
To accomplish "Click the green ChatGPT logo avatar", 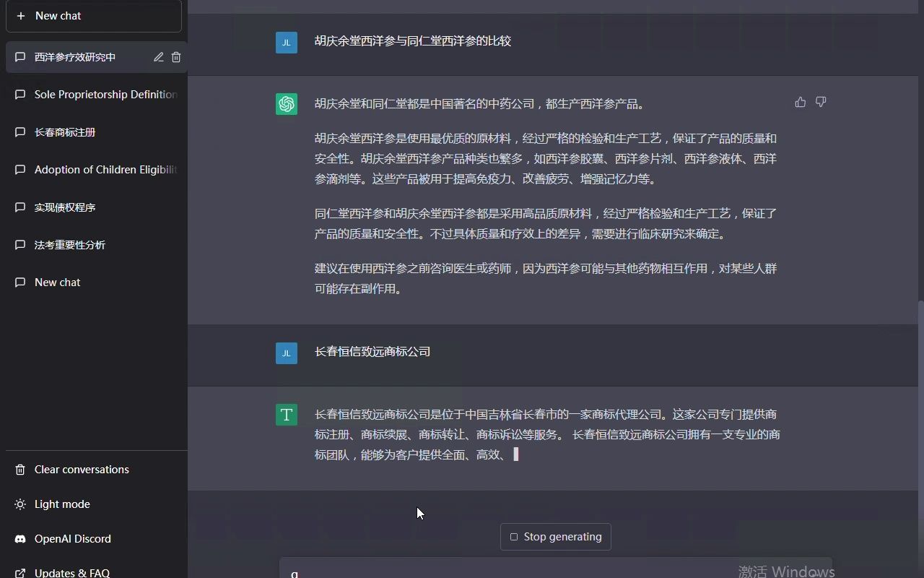I will (287, 104).
